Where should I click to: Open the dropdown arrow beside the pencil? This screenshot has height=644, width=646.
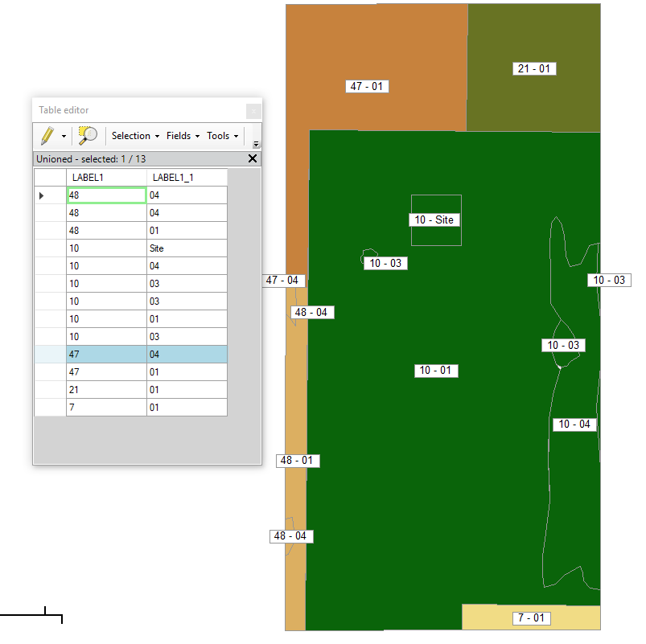64,135
